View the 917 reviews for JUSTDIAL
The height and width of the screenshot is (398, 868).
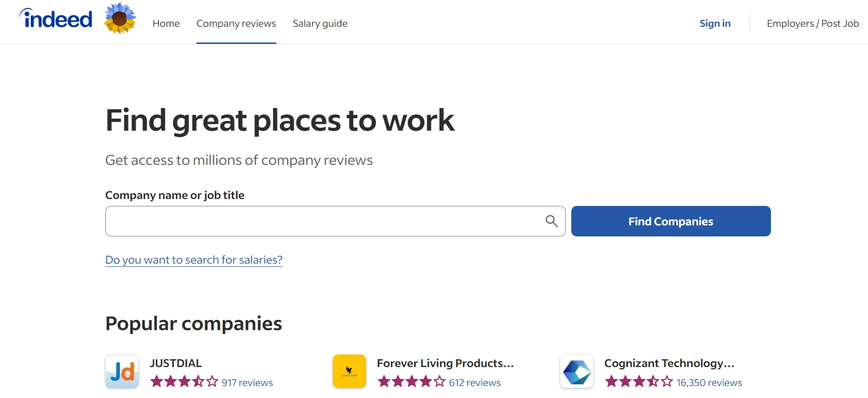point(247,383)
